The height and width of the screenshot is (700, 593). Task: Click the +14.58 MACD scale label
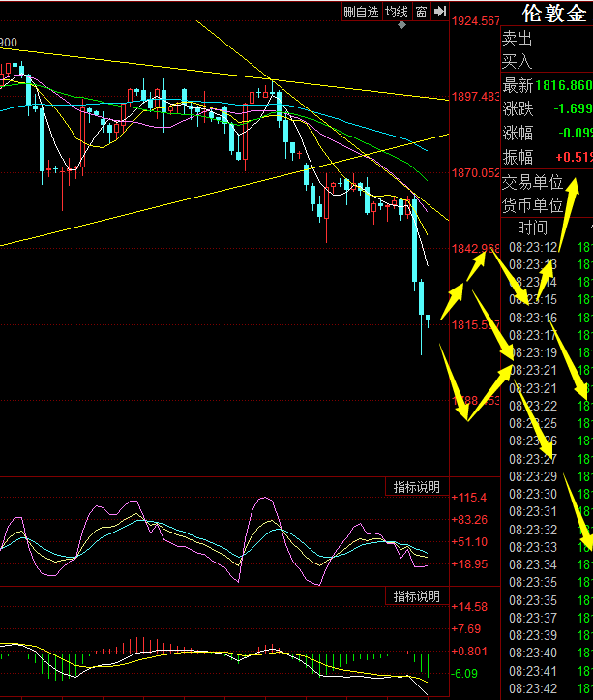point(469,607)
